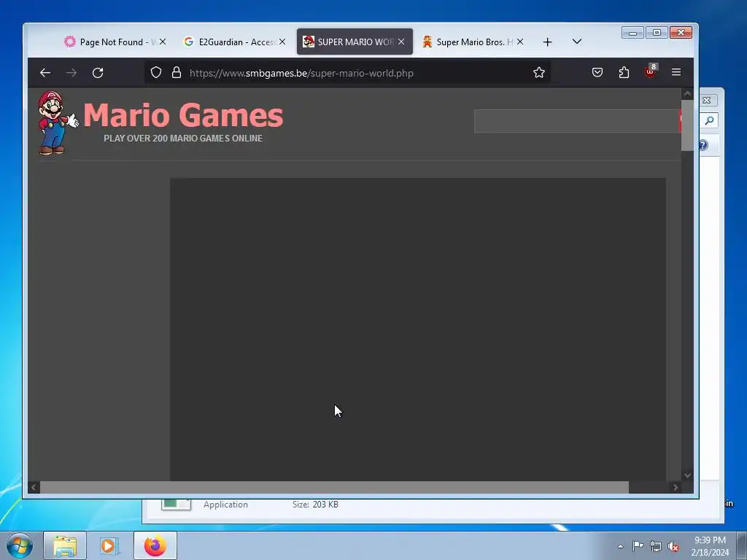The image size is (747, 560).
Task: Open the Extensions puzzle icon
Action: [624, 72]
